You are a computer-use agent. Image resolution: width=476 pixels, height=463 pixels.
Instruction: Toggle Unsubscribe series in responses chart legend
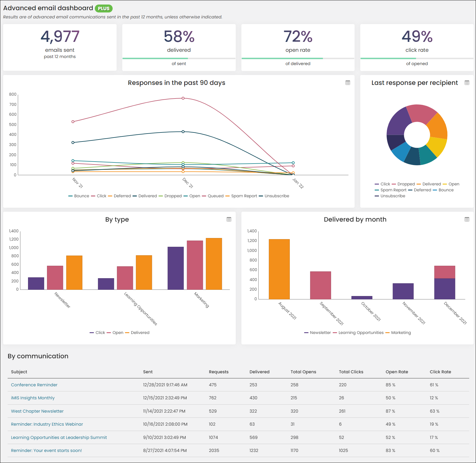pyautogui.click(x=274, y=196)
